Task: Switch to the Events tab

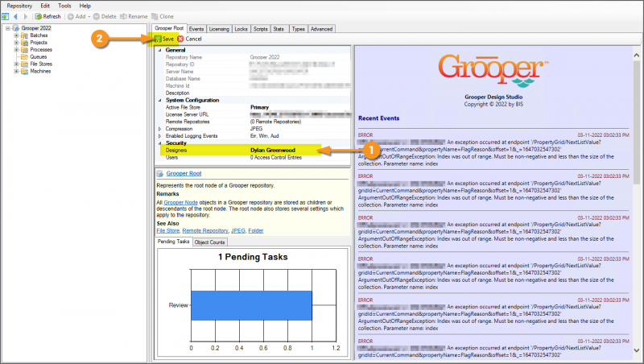Action: [196, 29]
